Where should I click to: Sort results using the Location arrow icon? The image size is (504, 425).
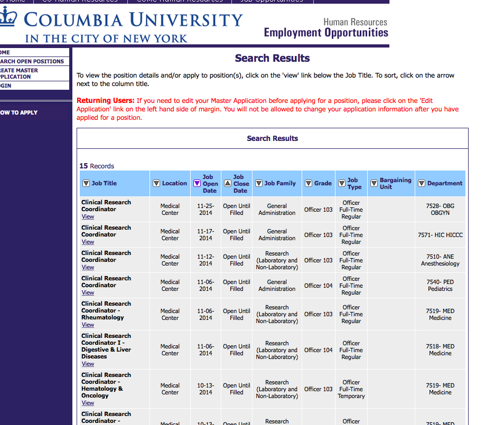(x=156, y=183)
